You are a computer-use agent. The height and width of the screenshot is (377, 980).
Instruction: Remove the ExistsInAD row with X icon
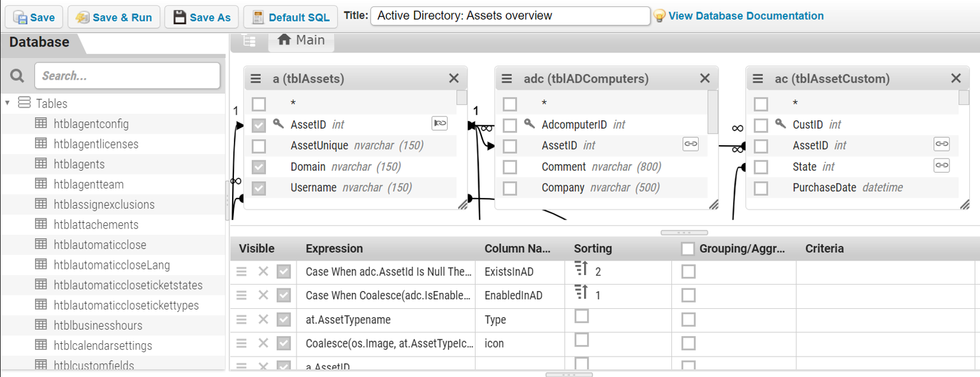(263, 272)
